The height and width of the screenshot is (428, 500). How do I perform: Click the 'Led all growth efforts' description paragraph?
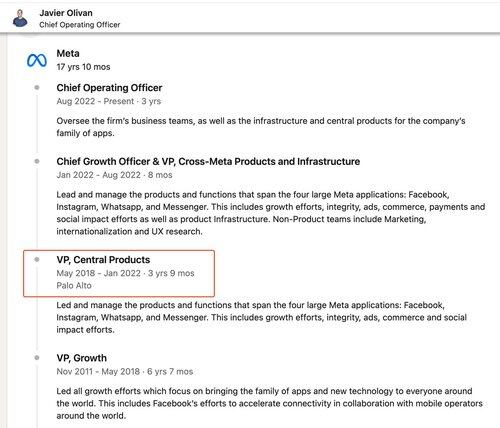tap(270, 403)
